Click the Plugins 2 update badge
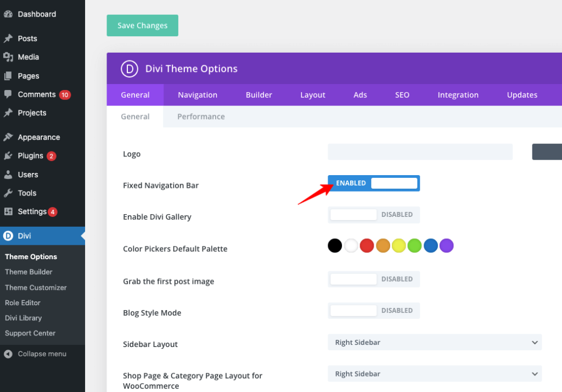The image size is (562, 392). pyautogui.click(x=51, y=156)
